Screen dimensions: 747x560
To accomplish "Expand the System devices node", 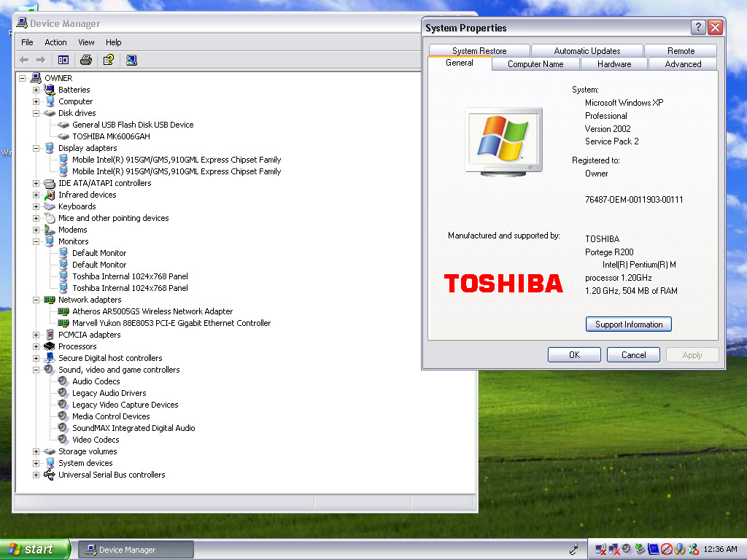I will (36, 463).
